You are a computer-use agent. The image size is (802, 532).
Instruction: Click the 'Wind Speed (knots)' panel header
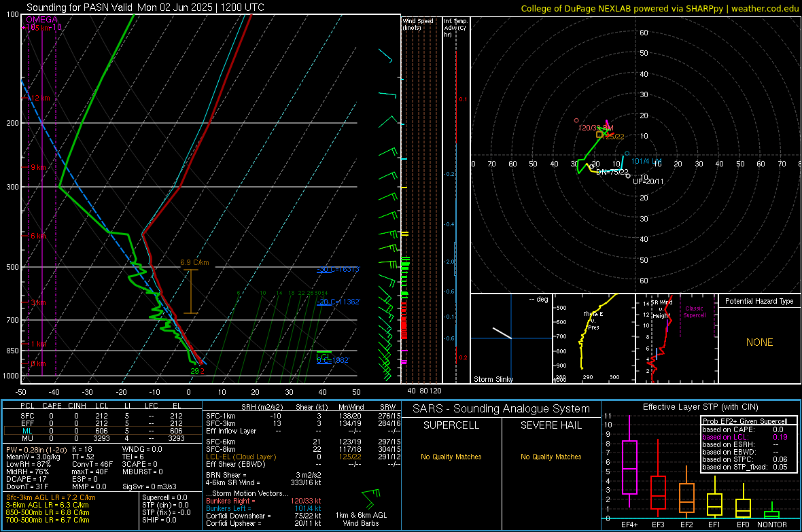[417, 24]
